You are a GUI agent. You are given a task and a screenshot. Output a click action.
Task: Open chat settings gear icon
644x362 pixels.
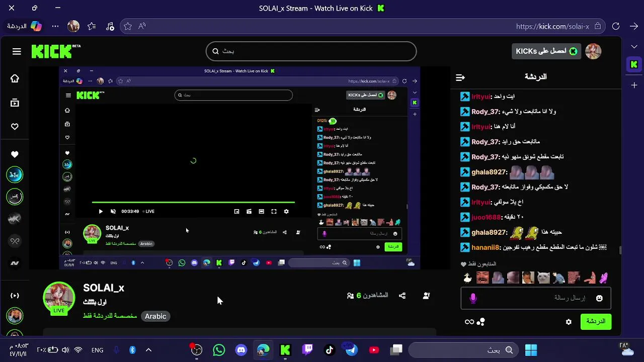click(569, 322)
